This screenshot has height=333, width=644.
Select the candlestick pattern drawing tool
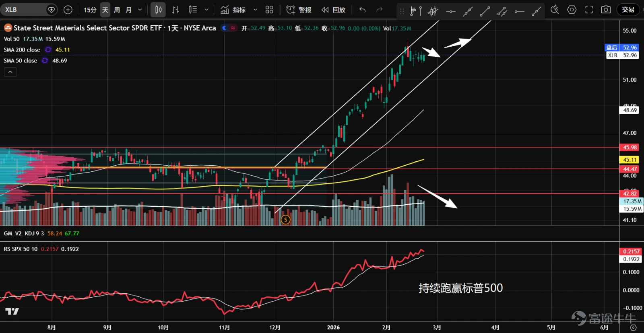click(433, 11)
